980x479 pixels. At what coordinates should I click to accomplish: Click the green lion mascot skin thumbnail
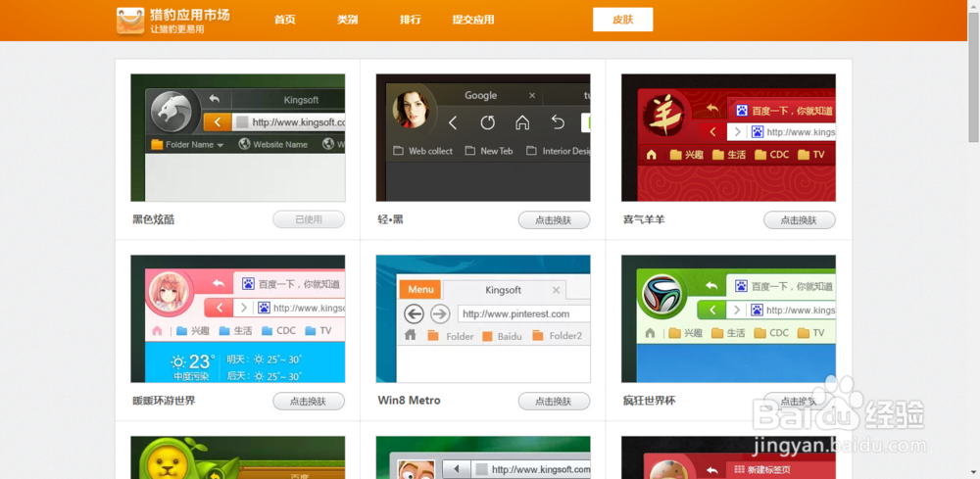[237, 457]
